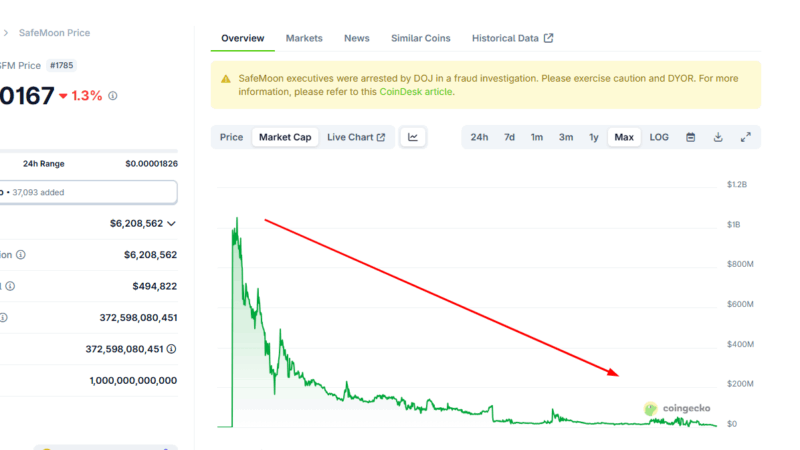Click the #1785 rank badge
The image size is (800, 450).
tap(62, 65)
